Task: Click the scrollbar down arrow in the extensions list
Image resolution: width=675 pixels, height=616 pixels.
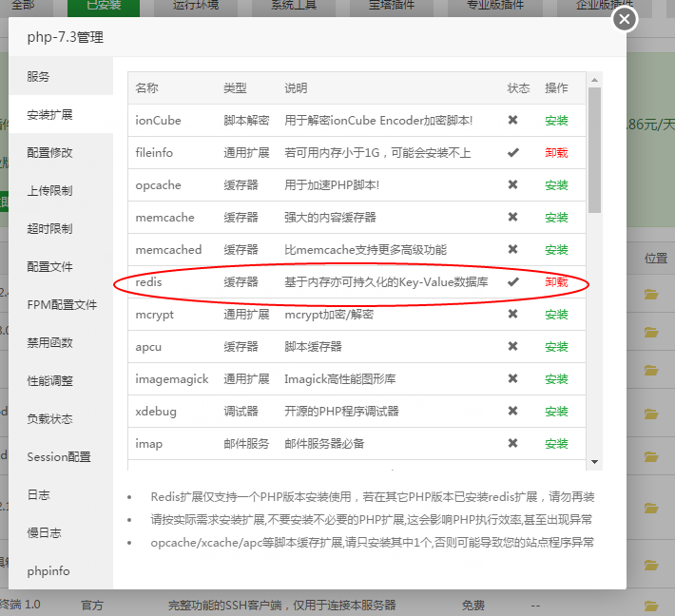Action: (595, 461)
